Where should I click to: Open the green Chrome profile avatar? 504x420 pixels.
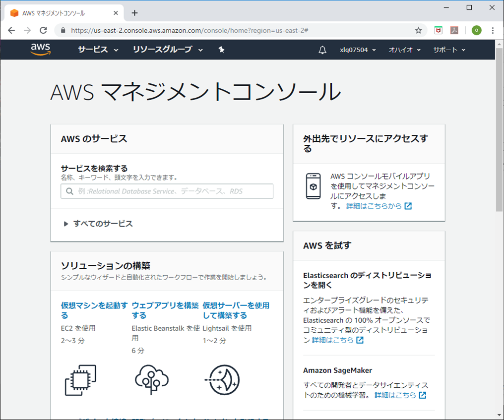tap(476, 31)
